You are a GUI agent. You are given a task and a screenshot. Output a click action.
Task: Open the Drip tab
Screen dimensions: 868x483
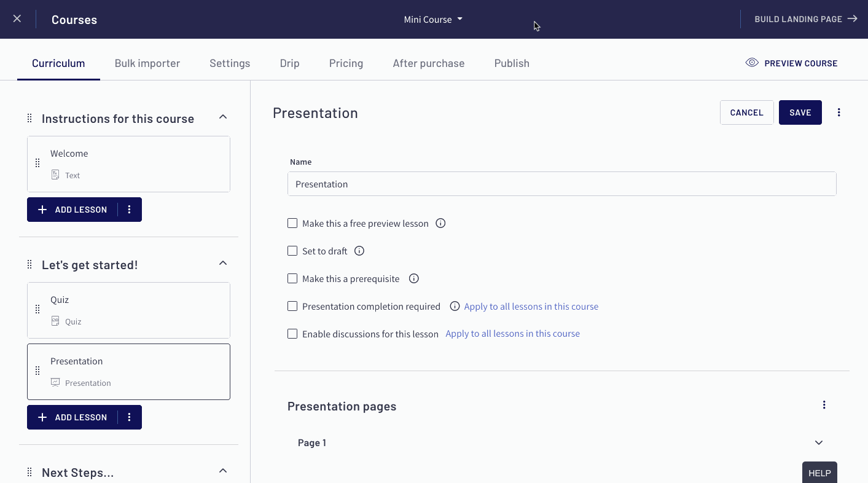click(290, 63)
